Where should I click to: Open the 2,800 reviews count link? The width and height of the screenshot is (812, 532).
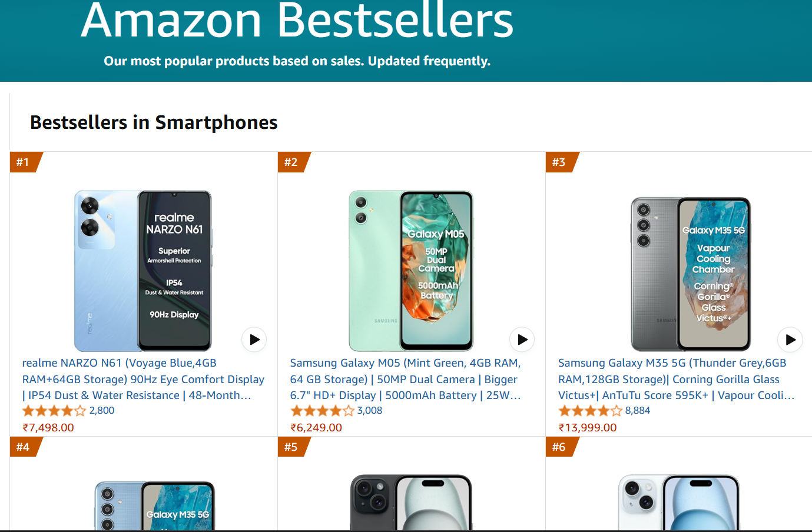(102, 411)
